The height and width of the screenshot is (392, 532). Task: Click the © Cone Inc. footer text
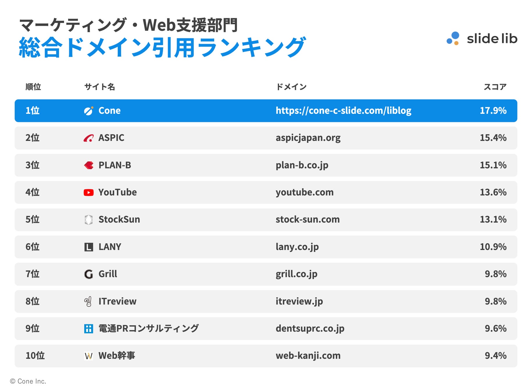pos(28,381)
